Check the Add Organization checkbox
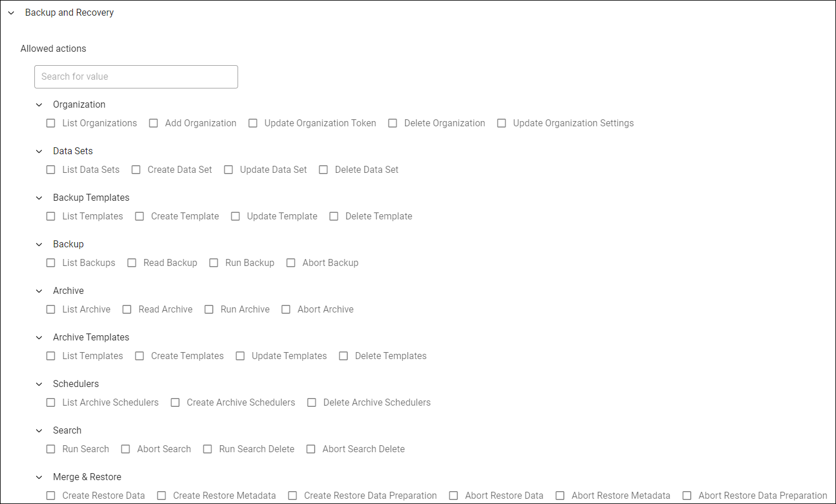This screenshot has height=504, width=836. [x=153, y=123]
